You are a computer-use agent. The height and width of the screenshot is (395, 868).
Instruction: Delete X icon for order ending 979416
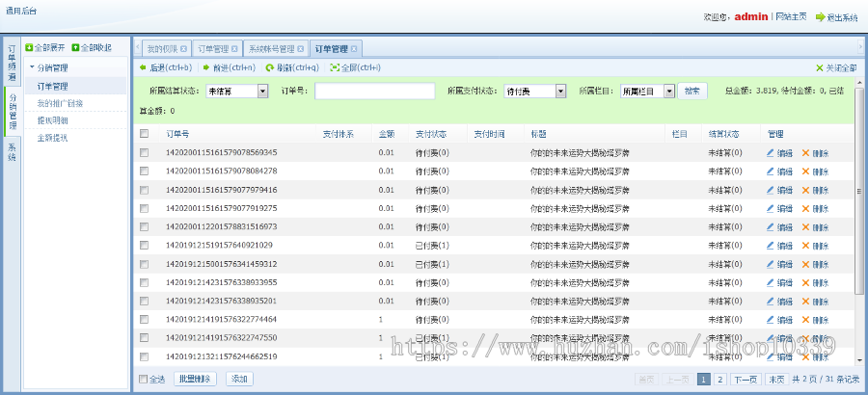805,190
